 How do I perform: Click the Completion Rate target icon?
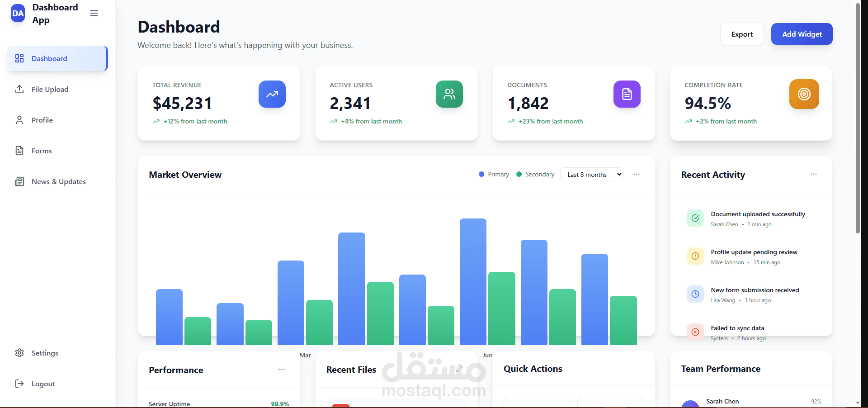click(803, 94)
